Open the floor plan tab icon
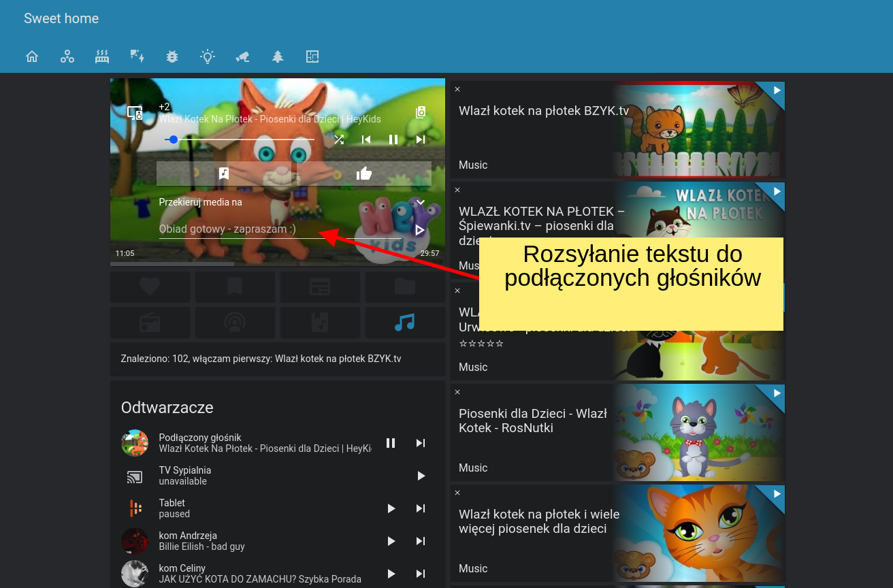The image size is (893, 588). pyautogui.click(x=312, y=56)
